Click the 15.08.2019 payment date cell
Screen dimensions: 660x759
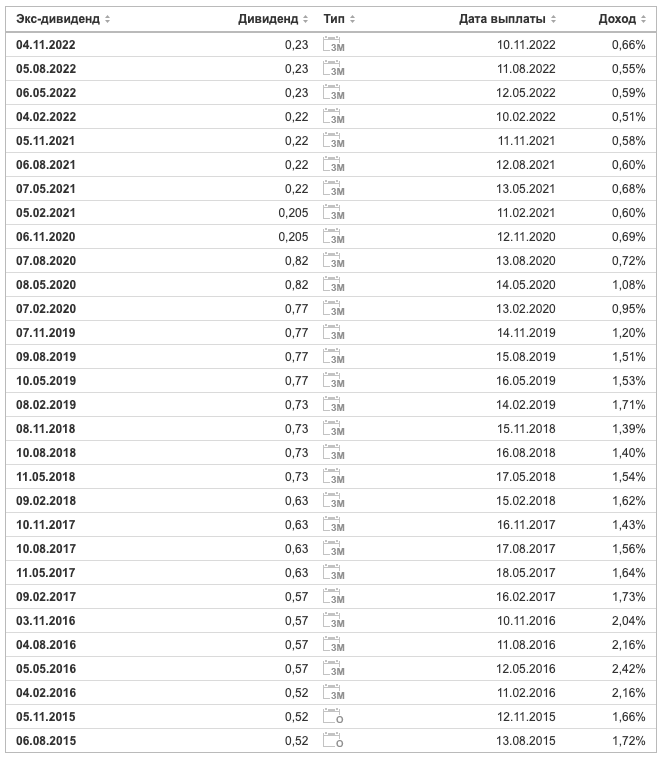525,357
